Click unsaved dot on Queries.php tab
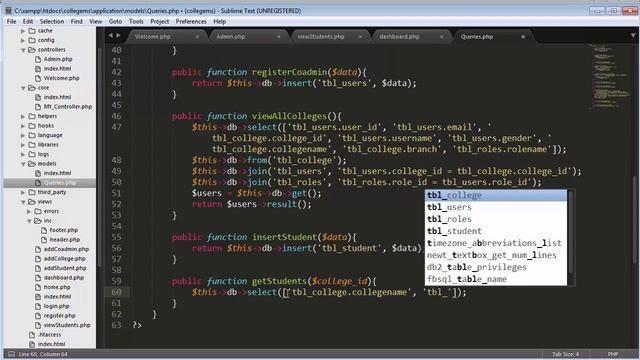 pyautogui.click(x=523, y=37)
